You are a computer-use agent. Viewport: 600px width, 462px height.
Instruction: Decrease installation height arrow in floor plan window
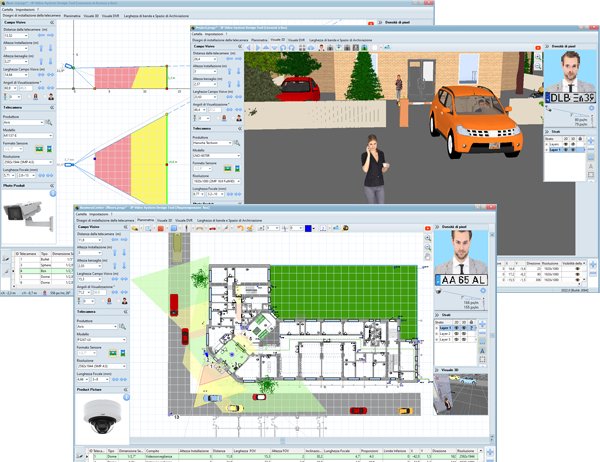[x=124, y=253]
